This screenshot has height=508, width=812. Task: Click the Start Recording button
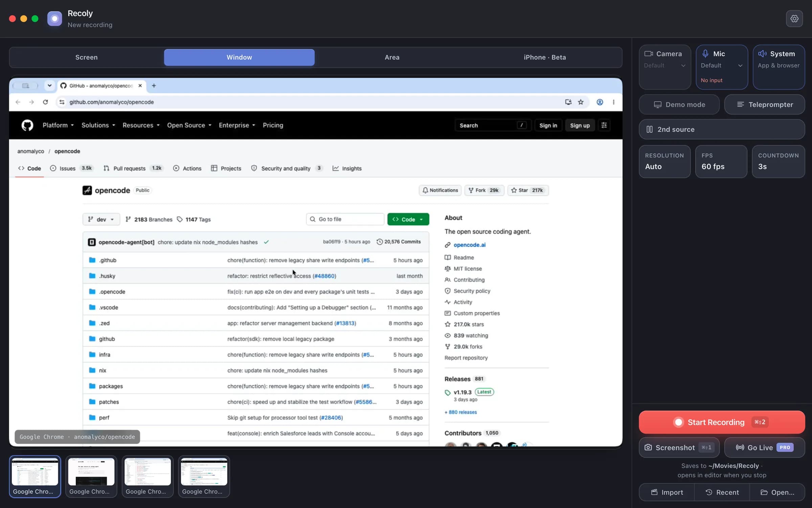pyautogui.click(x=722, y=422)
